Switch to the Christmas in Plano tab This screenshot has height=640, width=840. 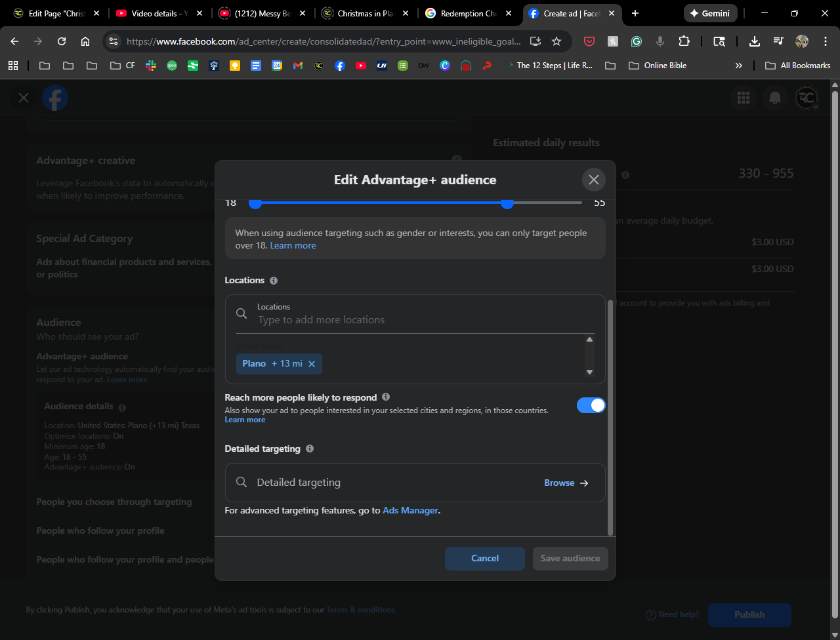[364, 13]
